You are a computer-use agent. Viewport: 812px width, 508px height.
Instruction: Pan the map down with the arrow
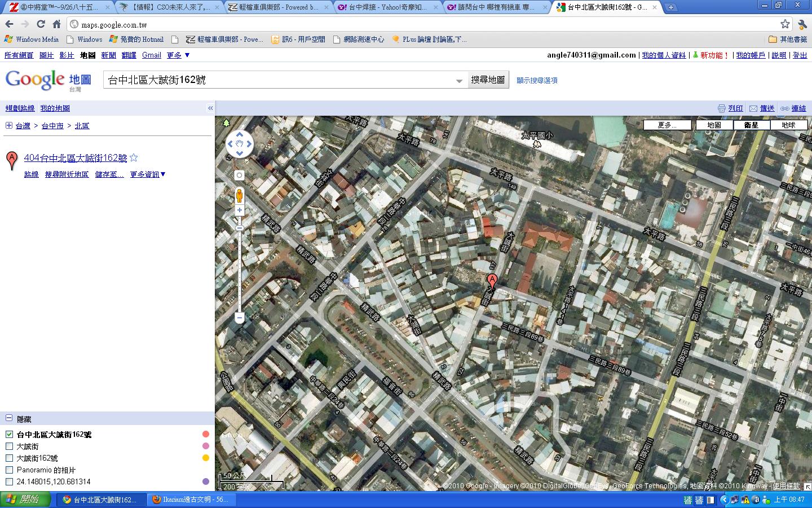point(240,154)
